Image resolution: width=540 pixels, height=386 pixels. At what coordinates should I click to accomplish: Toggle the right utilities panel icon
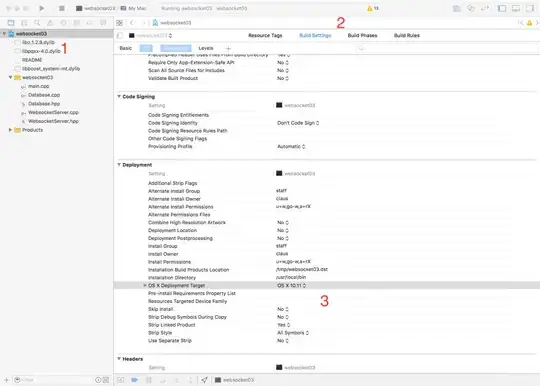click(529, 8)
